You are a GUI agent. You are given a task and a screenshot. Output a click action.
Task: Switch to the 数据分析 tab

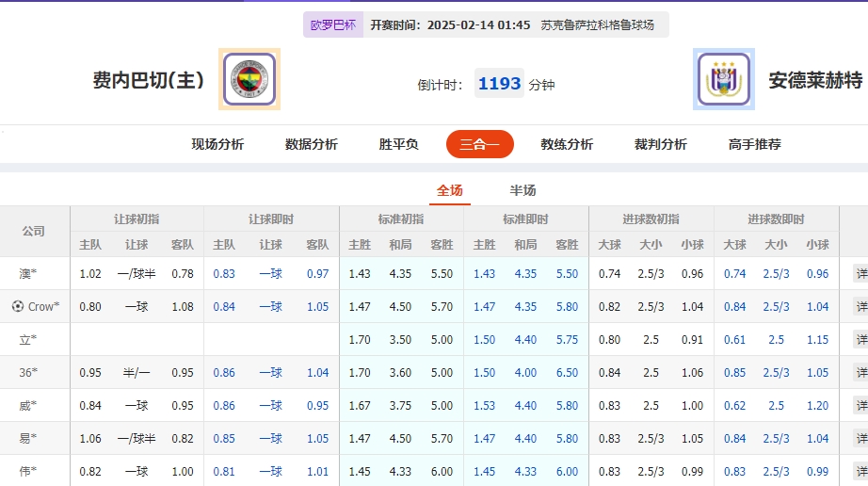point(312,144)
